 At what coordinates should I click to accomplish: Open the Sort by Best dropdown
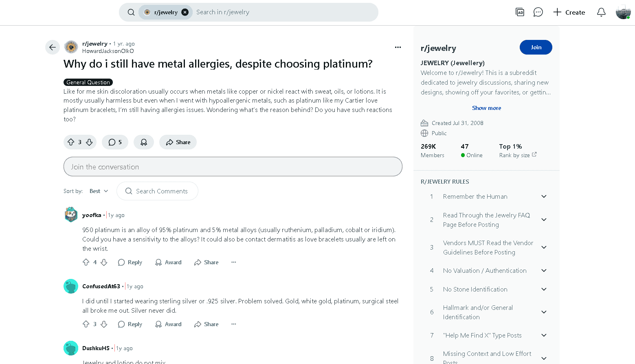coord(99,191)
